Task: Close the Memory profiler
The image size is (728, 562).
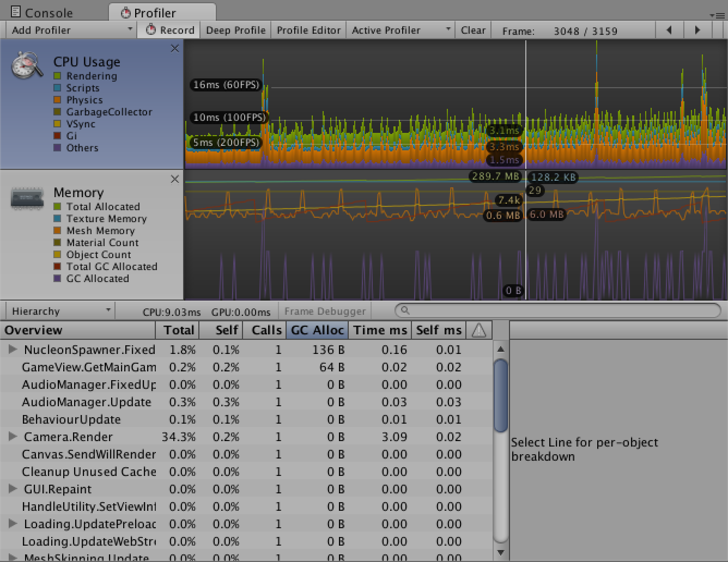Action: tap(175, 179)
